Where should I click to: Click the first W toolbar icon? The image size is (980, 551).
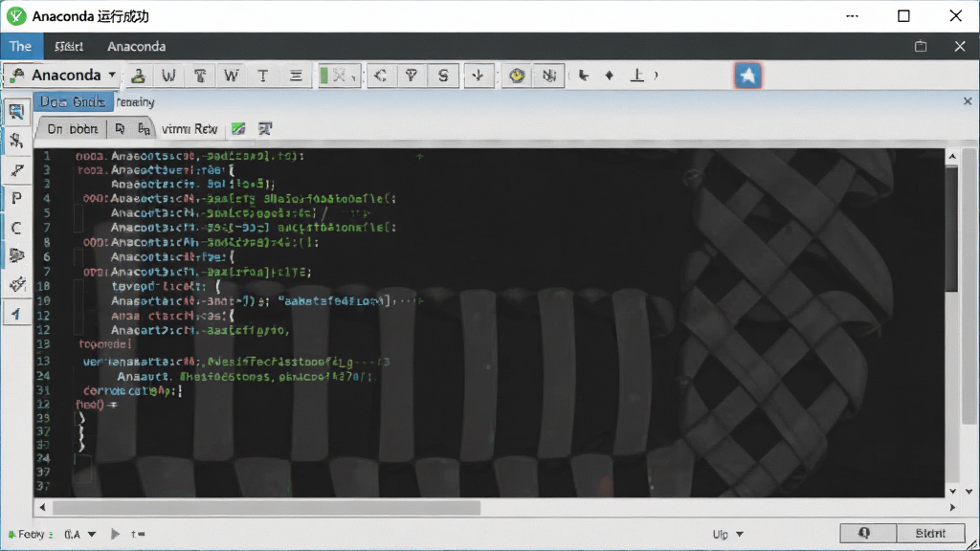pyautogui.click(x=168, y=76)
